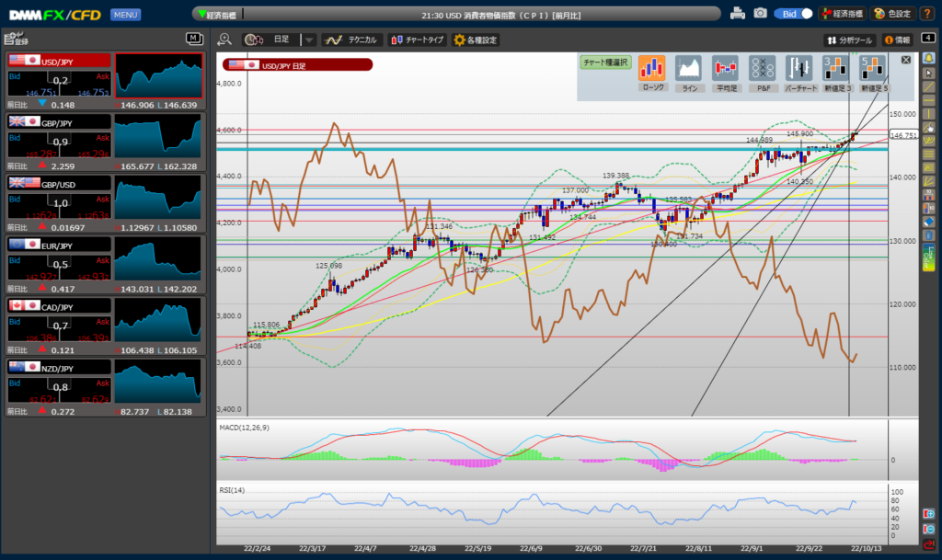Select the ローソク candlestick chart type
The height and width of the screenshot is (560, 942).
tap(651, 73)
